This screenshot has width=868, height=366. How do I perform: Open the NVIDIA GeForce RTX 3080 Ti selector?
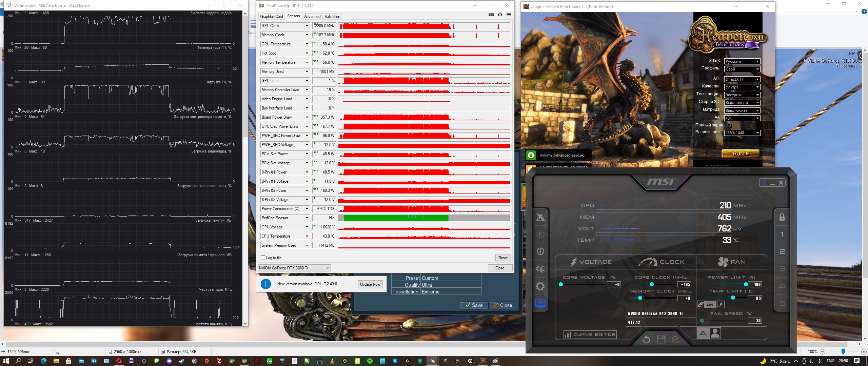coord(294,268)
